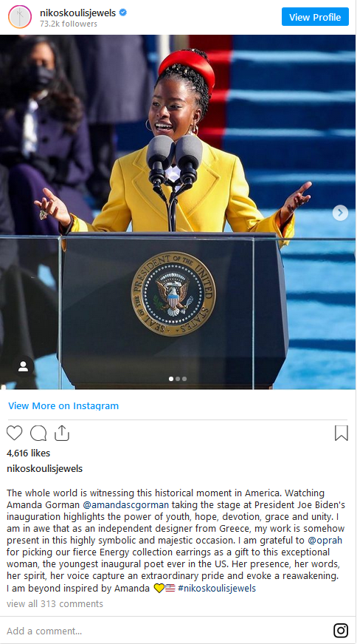The width and height of the screenshot is (357, 644).
Task: Open nikoskoulisjewels username in header
Action: [78, 13]
